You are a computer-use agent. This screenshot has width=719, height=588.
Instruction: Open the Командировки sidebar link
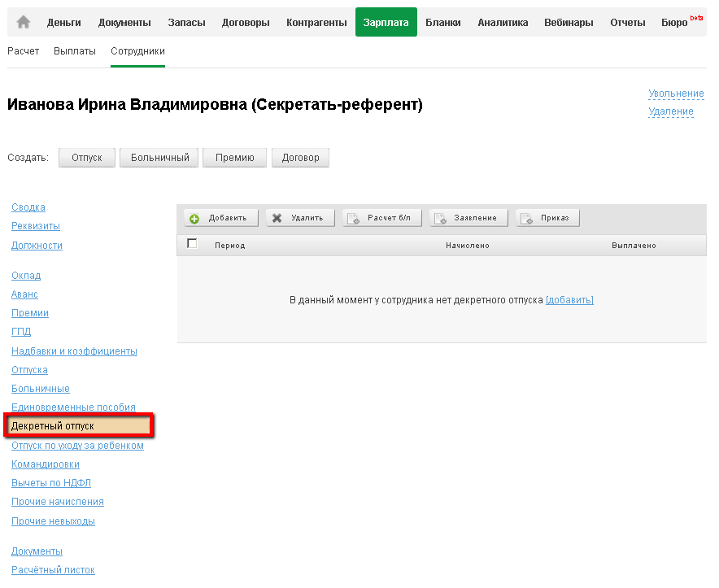pos(46,464)
